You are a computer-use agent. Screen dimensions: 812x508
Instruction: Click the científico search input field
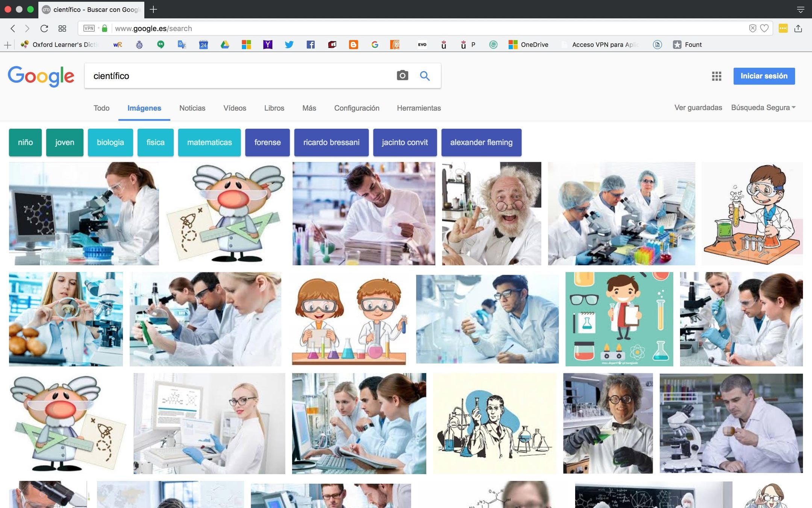[x=241, y=76]
